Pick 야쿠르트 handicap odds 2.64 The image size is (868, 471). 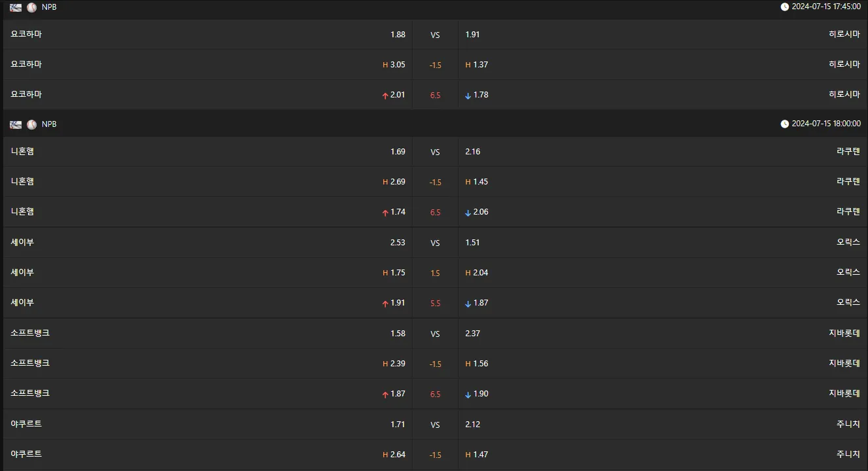[x=398, y=455]
